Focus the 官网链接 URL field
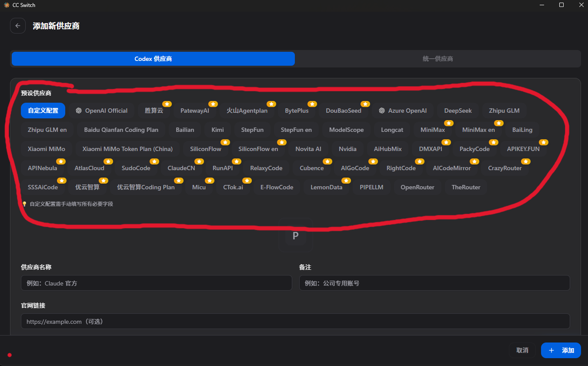The height and width of the screenshot is (366, 588). (295, 321)
